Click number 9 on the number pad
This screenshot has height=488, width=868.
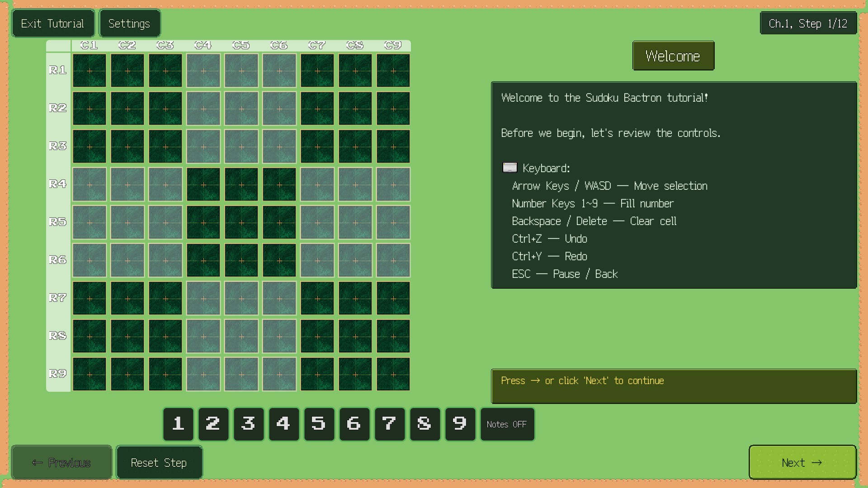(460, 424)
